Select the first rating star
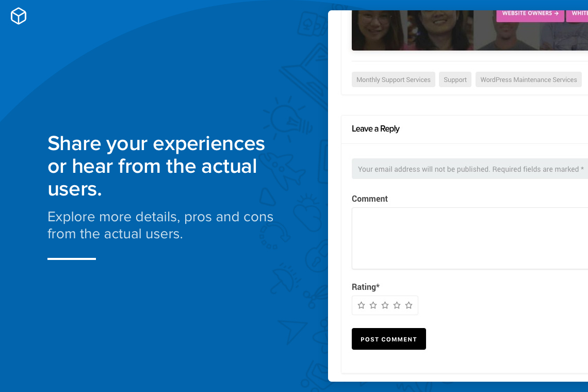 coord(361,305)
